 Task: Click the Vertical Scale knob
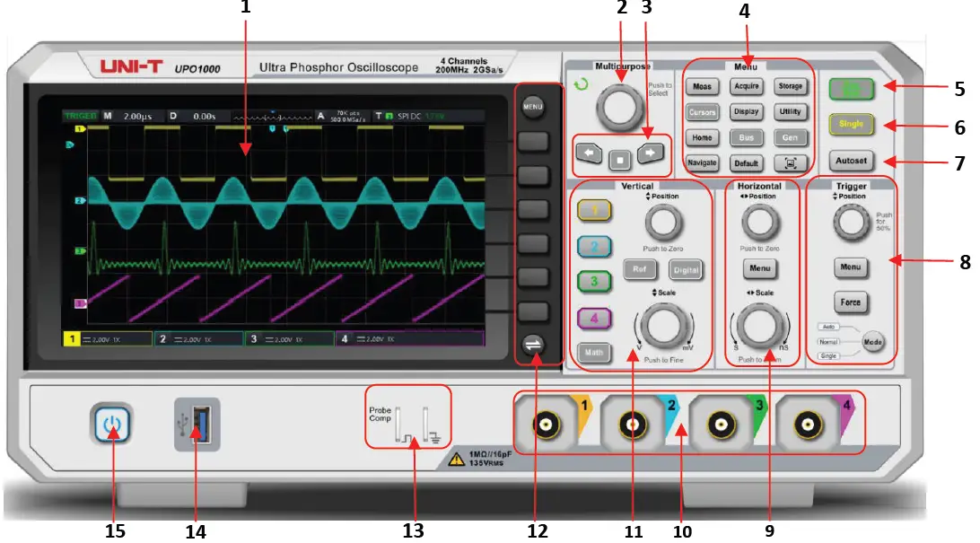pos(663,327)
